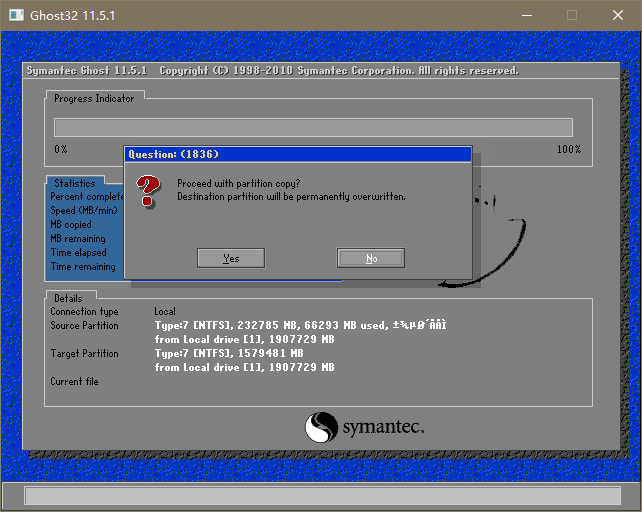The height and width of the screenshot is (512, 642).
Task: Select the Progress Indicator group label
Action: pos(94,98)
